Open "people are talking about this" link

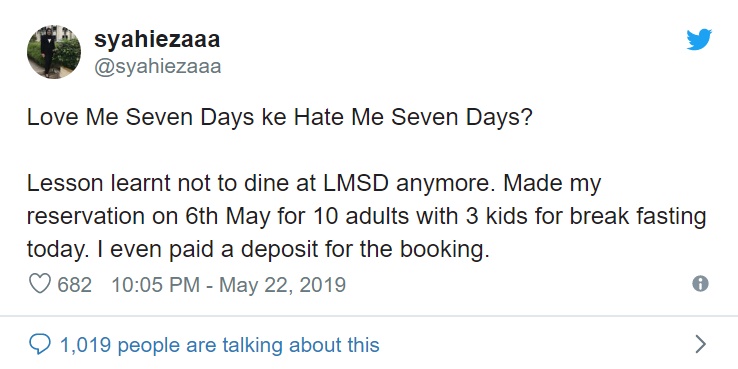pos(248,345)
